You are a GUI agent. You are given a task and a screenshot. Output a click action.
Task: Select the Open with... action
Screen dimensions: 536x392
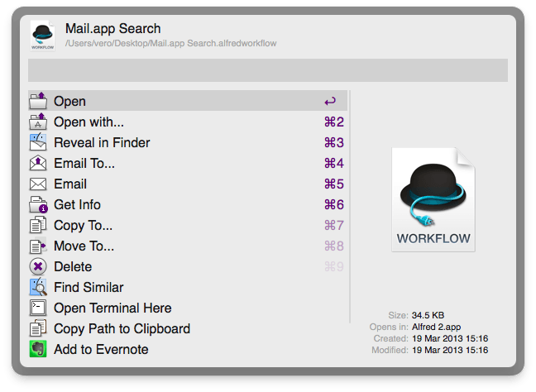[89, 122]
